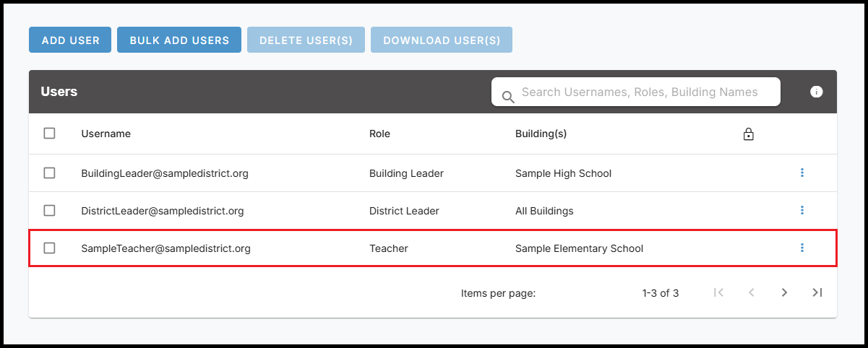
Task: Open the three-dot menu for DistrictLeader
Action: coord(802,210)
